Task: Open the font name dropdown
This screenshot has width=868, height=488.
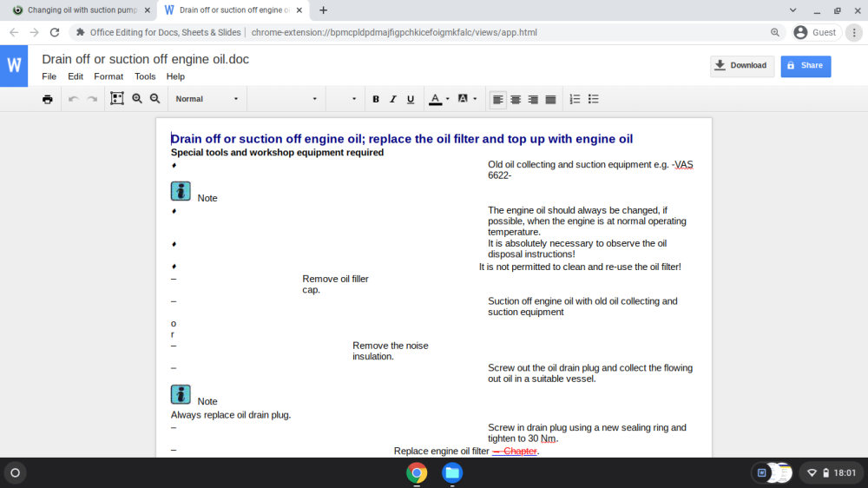Action: point(285,99)
